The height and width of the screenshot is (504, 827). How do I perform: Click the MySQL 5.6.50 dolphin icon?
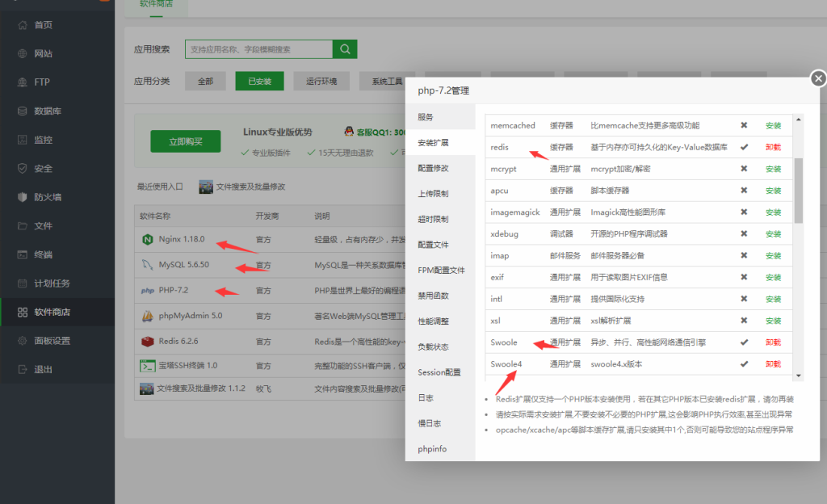[x=149, y=264]
